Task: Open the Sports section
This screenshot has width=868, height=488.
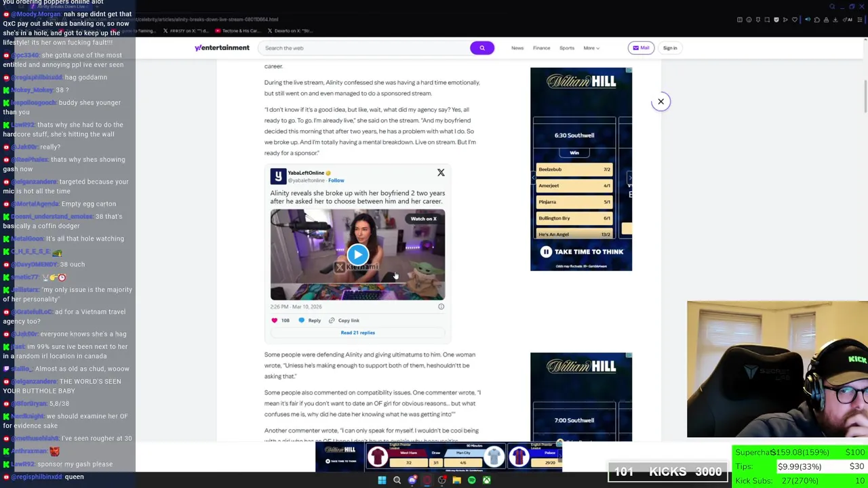Action: [567, 48]
